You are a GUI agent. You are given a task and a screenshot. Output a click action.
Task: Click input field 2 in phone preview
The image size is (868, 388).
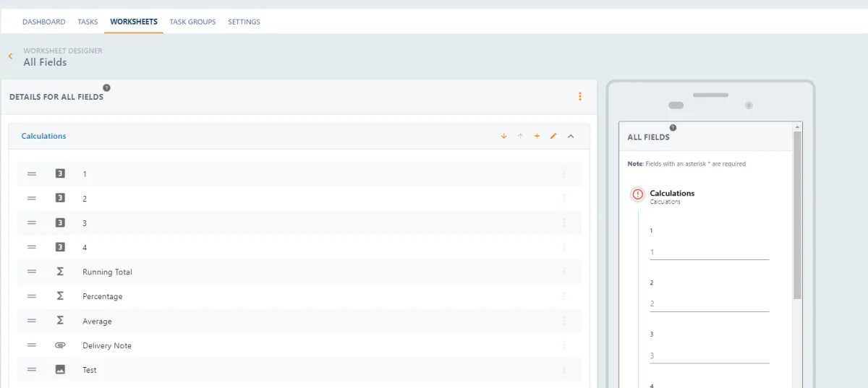[x=709, y=304]
